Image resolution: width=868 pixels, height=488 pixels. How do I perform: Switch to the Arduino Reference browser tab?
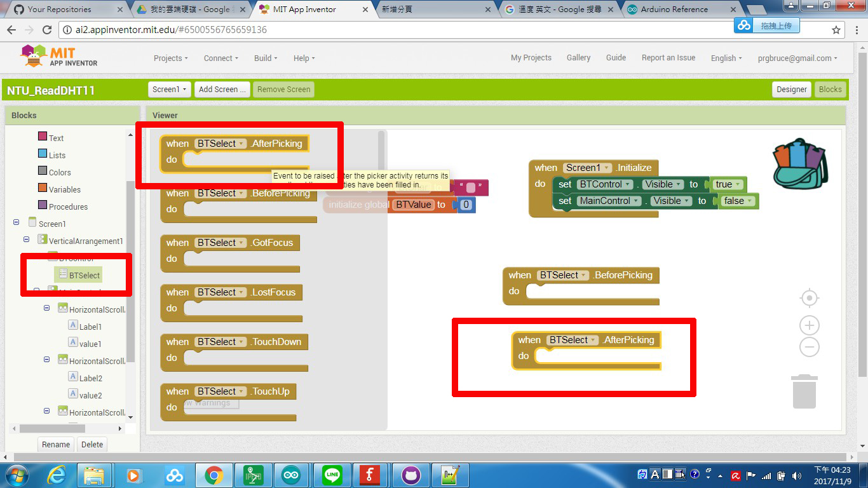[681, 9]
